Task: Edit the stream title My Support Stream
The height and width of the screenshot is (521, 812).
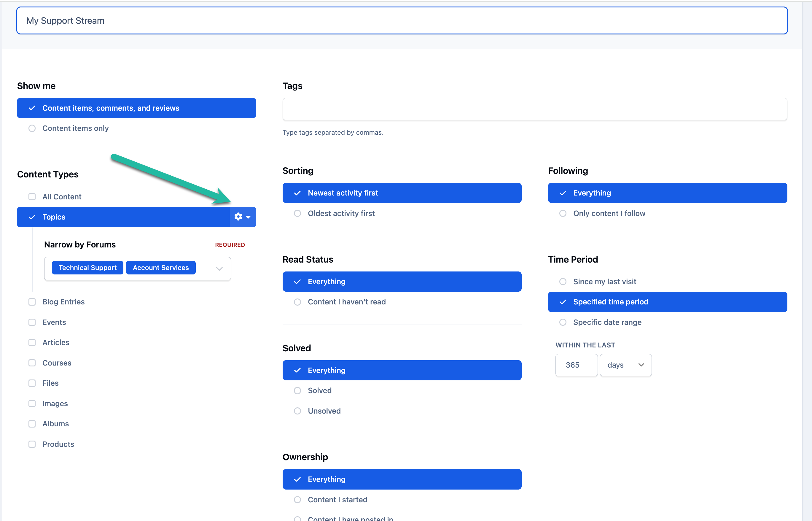Action: coord(402,21)
